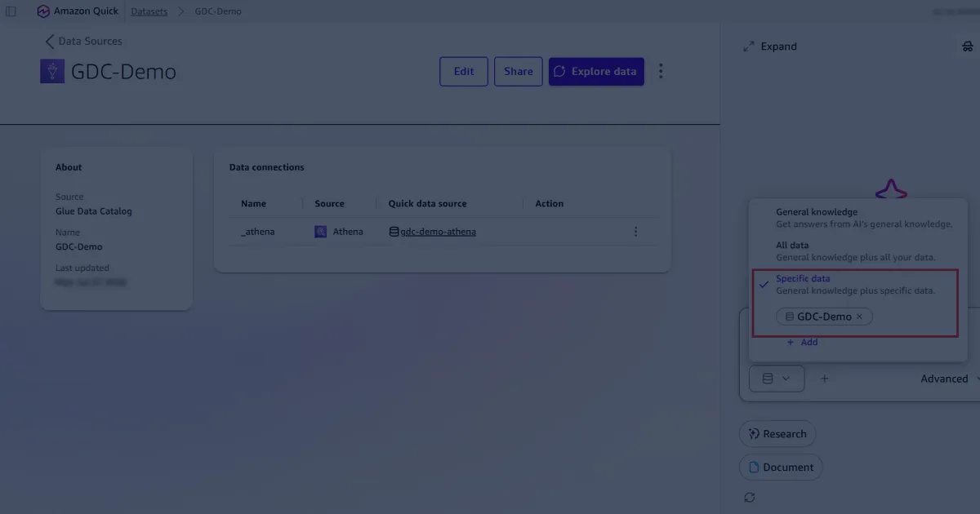980x514 pixels.
Task: Click the plus attach icon
Action: click(825, 379)
